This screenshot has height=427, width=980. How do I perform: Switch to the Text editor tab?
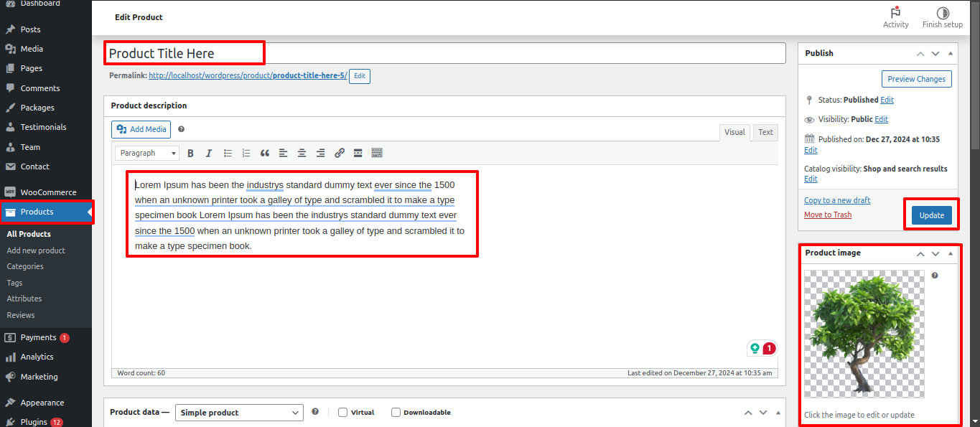pyautogui.click(x=765, y=132)
